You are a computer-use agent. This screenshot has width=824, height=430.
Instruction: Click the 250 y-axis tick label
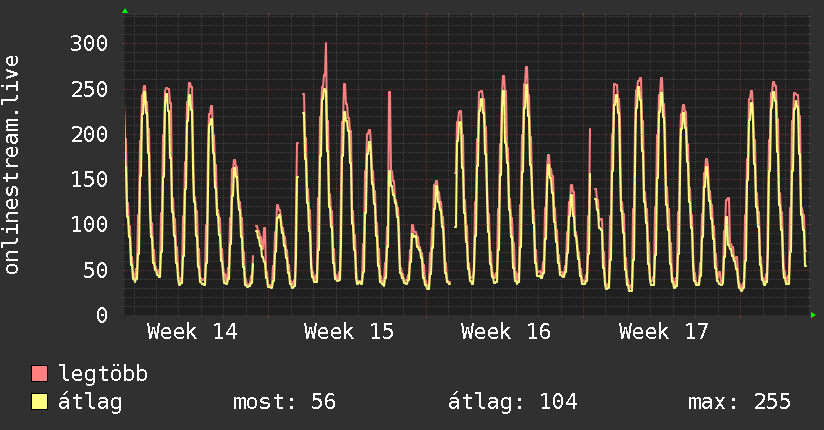89,89
